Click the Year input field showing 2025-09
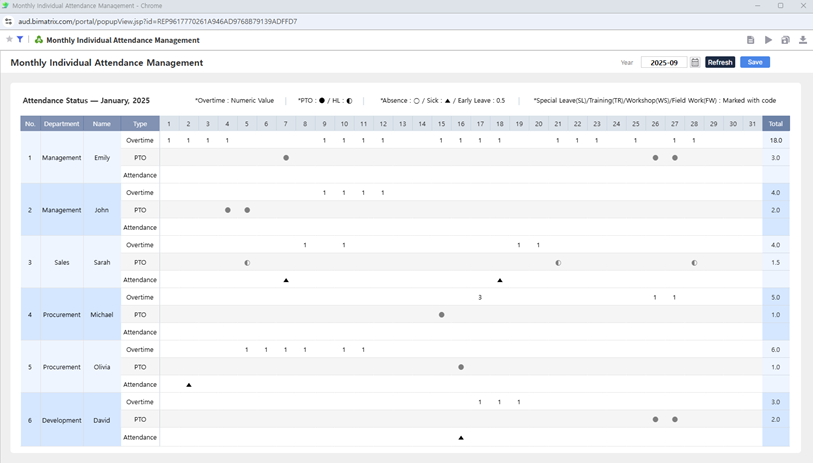 point(663,62)
